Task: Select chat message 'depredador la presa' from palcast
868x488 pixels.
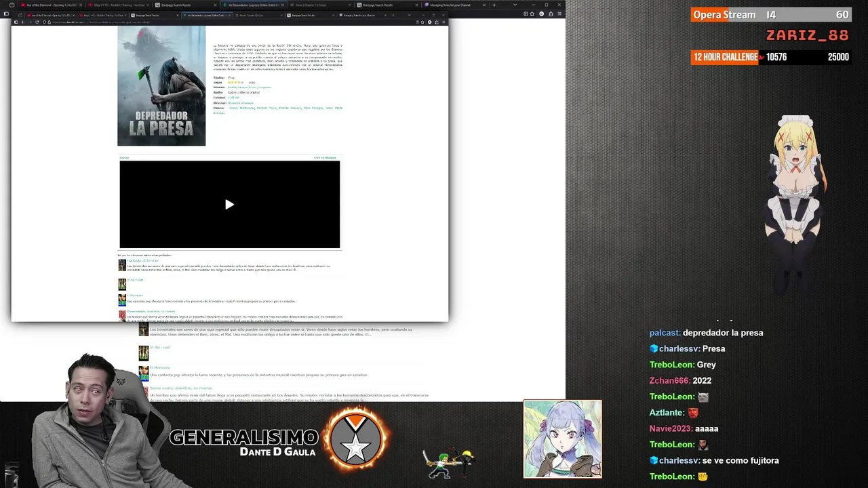Action: [x=723, y=333]
